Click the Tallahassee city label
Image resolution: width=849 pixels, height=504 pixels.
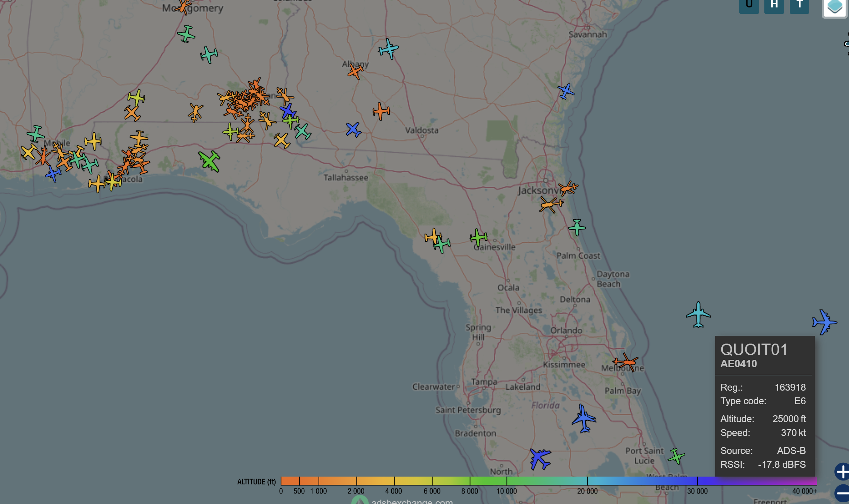tap(346, 177)
